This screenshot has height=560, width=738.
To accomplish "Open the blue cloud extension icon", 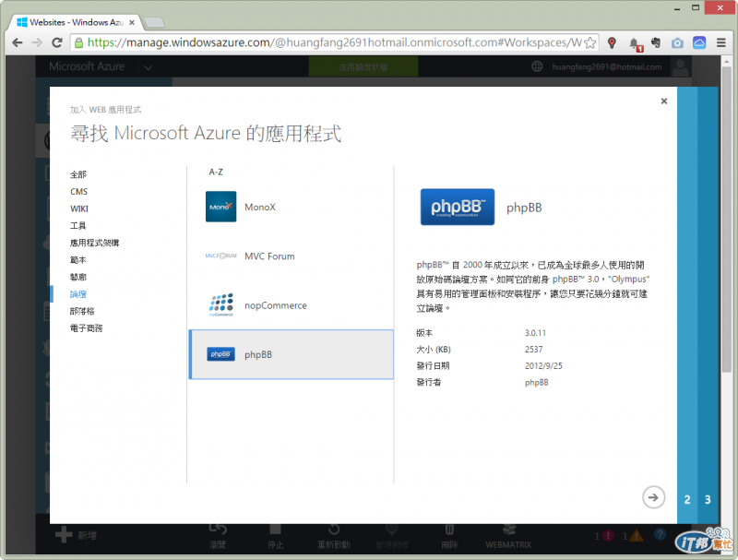I will pyautogui.click(x=699, y=42).
